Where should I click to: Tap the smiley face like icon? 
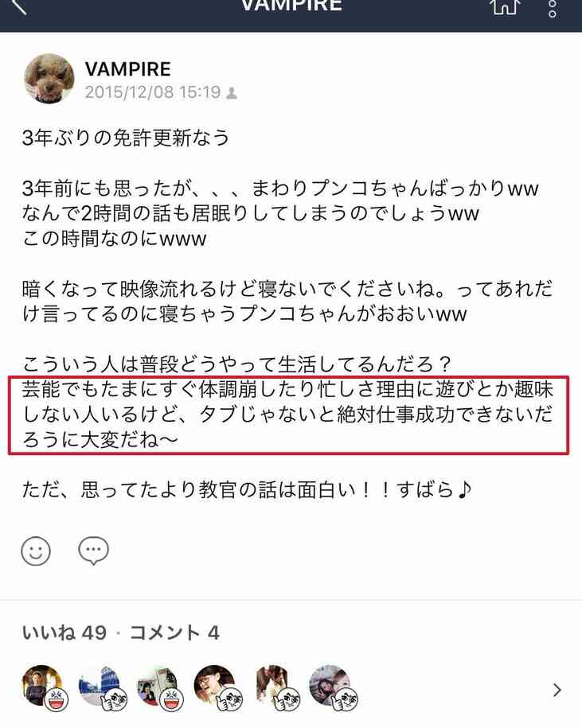[x=36, y=551]
